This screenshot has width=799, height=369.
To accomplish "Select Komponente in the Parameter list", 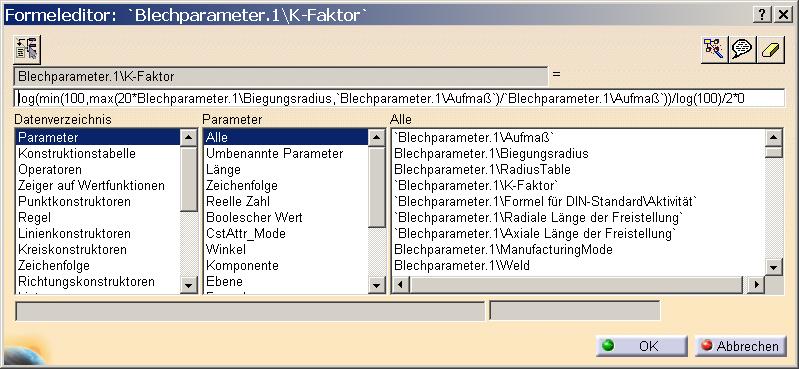I will click(x=285, y=266).
